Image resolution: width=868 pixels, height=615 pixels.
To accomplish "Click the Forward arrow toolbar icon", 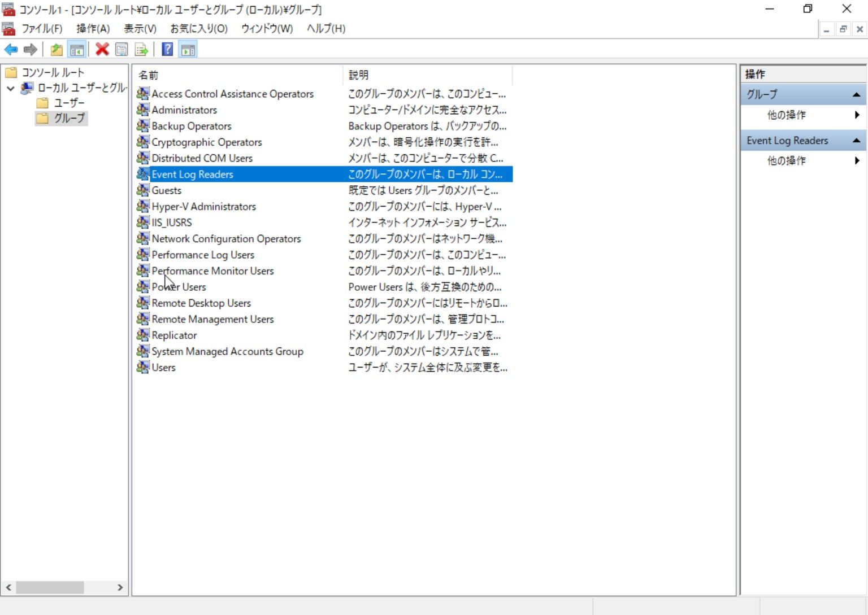I will (x=31, y=50).
